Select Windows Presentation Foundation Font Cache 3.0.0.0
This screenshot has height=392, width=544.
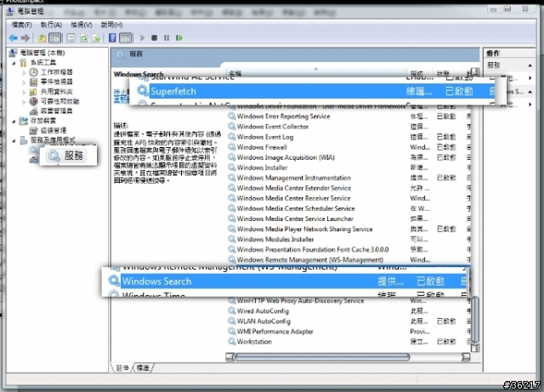pos(348,249)
